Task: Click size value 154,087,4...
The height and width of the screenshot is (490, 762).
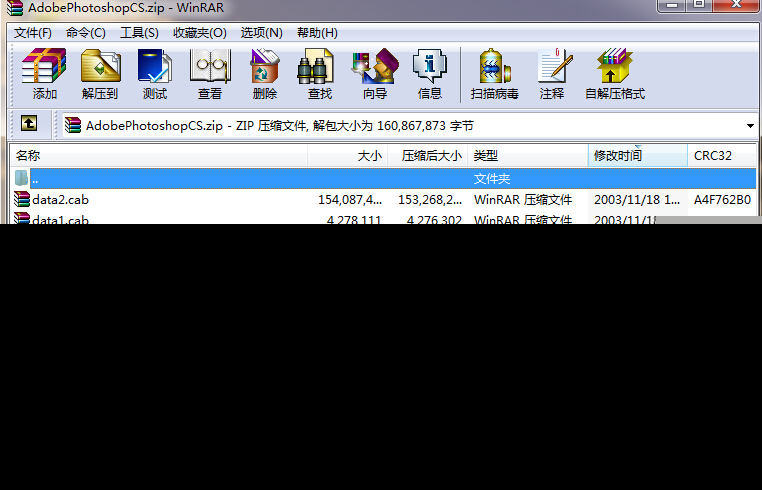Action: [x=350, y=200]
